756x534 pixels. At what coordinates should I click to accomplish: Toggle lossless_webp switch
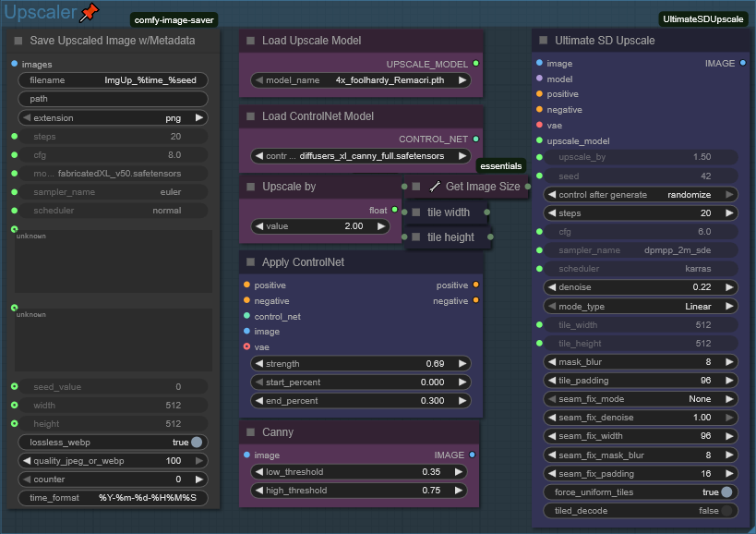click(197, 442)
